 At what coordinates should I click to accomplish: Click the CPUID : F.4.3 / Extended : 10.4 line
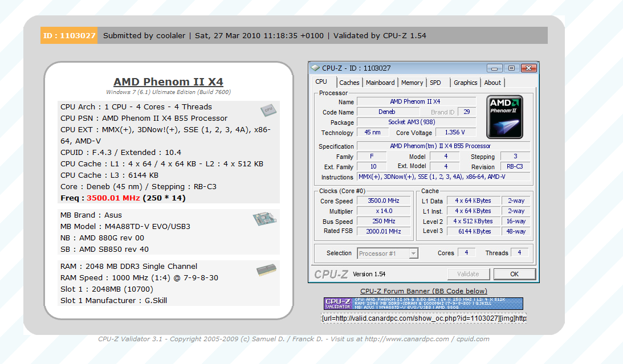point(121,153)
